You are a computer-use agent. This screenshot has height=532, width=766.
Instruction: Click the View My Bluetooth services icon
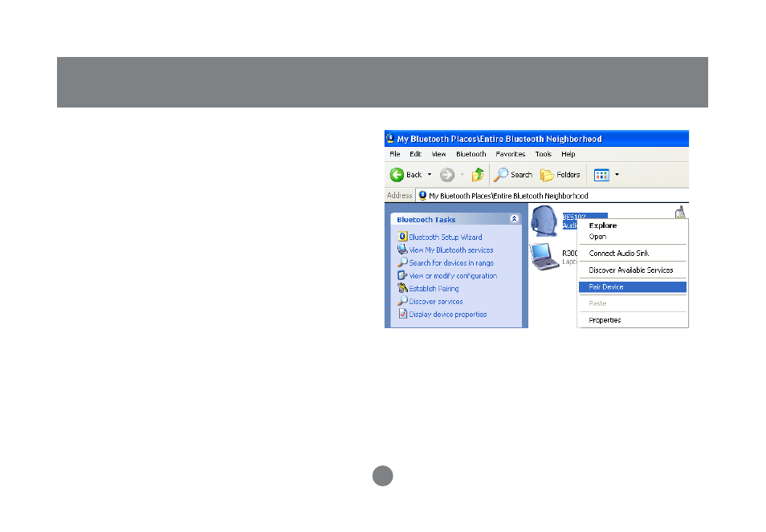pyautogui.click(x=402, y=250)
